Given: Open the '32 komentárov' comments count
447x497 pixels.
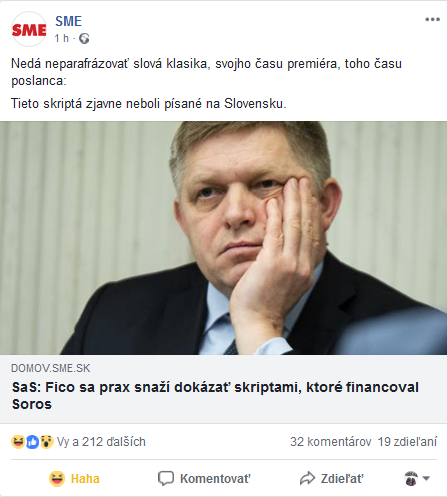Looking at the screenshot, I should (x=331, y=442).
